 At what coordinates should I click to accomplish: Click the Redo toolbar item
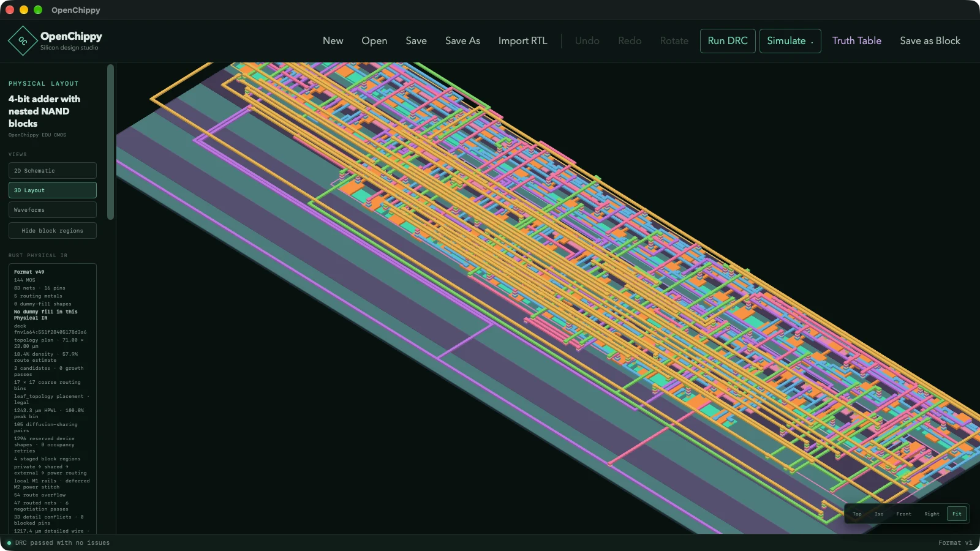click(x=630, y=41)
